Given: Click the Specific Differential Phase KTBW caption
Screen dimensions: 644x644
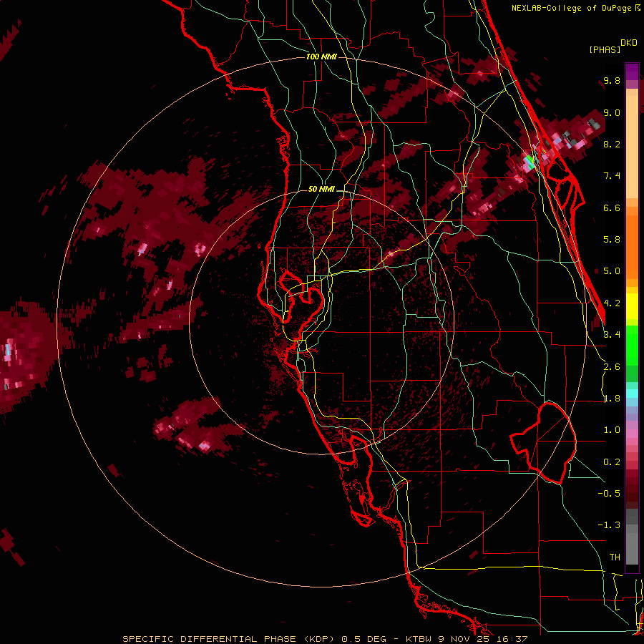Looking at the screenshot, I should [x=326, y=639].
